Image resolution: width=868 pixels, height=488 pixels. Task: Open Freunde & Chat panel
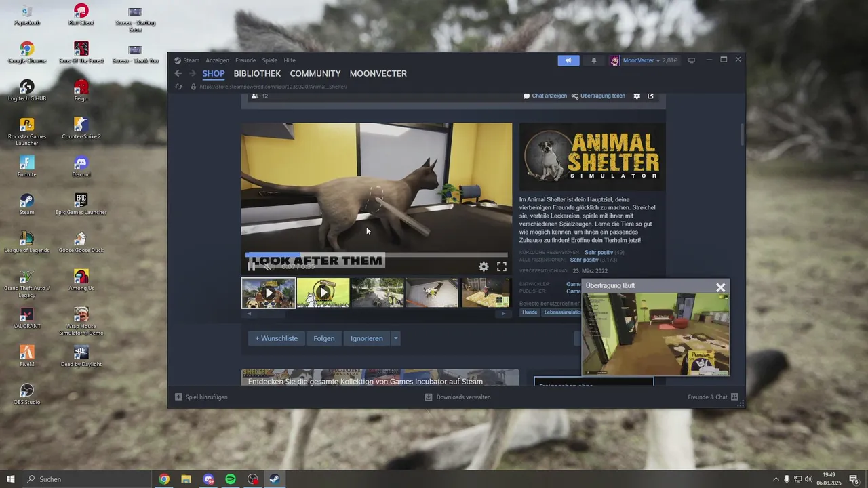point(713,397)
